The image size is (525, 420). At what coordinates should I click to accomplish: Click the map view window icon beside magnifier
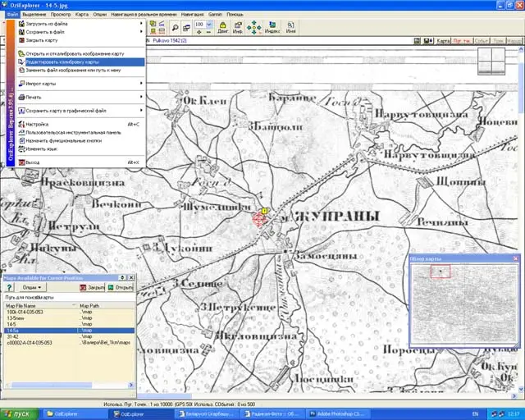tap(186, 27)
